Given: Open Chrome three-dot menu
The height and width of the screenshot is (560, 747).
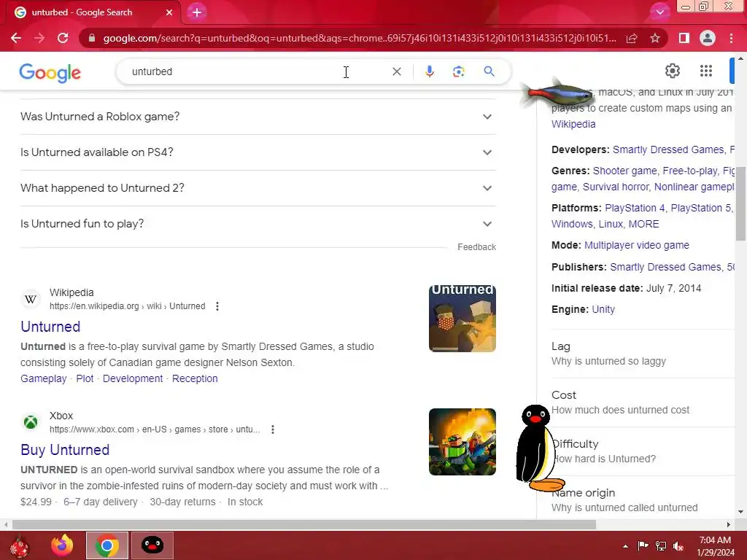Looking at the screenshot, I should (x=731, y=38).
